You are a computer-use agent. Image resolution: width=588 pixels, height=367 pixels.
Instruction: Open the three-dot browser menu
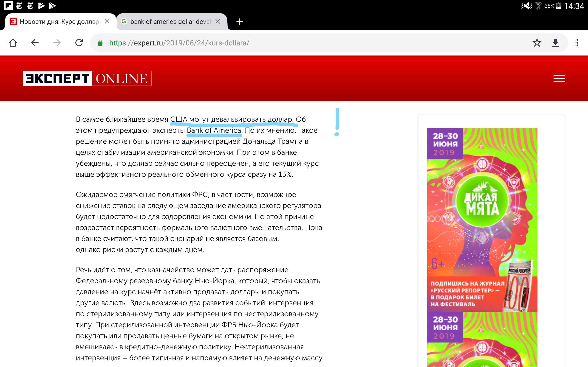coord(577,43)
